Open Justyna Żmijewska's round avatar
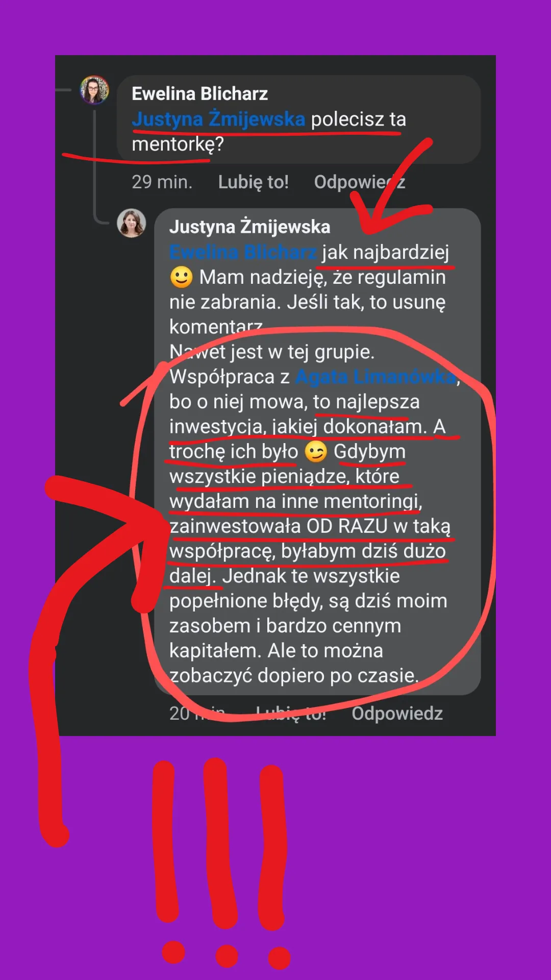This screenshot has height=980, width=551. pyautogui.click(x=132, y=223)
